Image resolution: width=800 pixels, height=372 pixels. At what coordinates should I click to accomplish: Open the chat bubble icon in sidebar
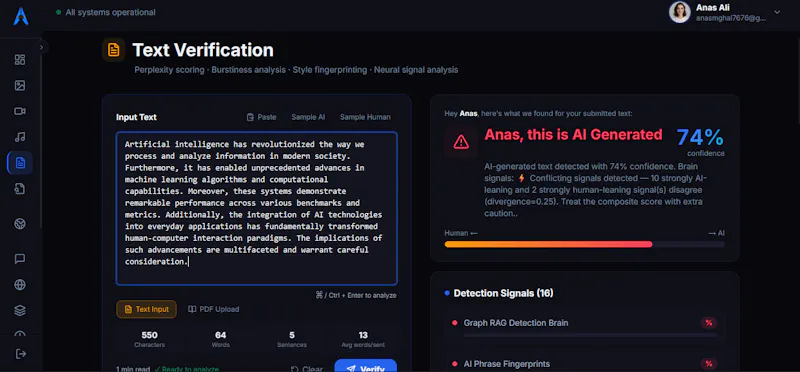[x=20, y=259]
